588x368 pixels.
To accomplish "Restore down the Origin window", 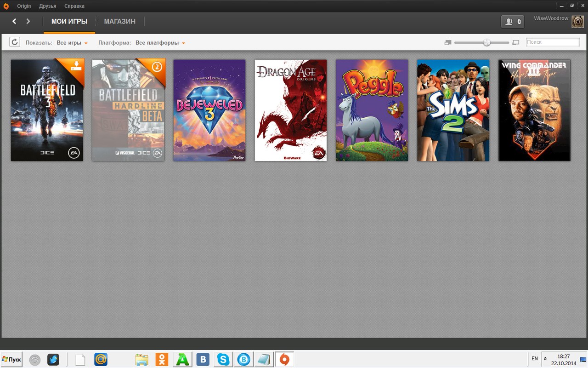I will [x=572, y=6].
